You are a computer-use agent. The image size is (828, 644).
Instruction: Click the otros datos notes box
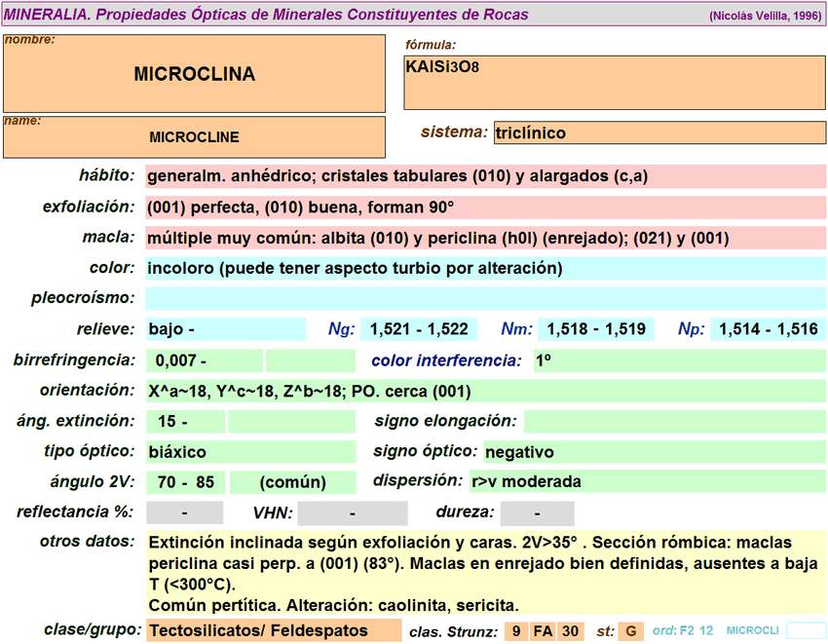point(484,573)
